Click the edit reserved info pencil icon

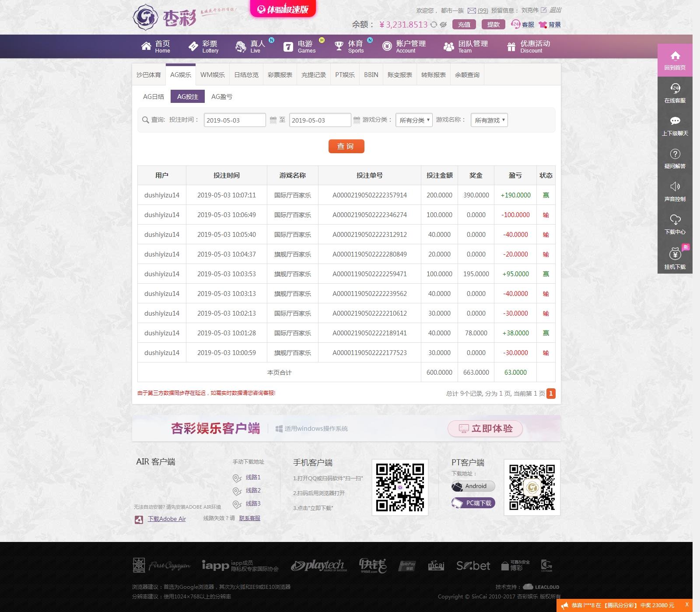[x=543, y=10]
